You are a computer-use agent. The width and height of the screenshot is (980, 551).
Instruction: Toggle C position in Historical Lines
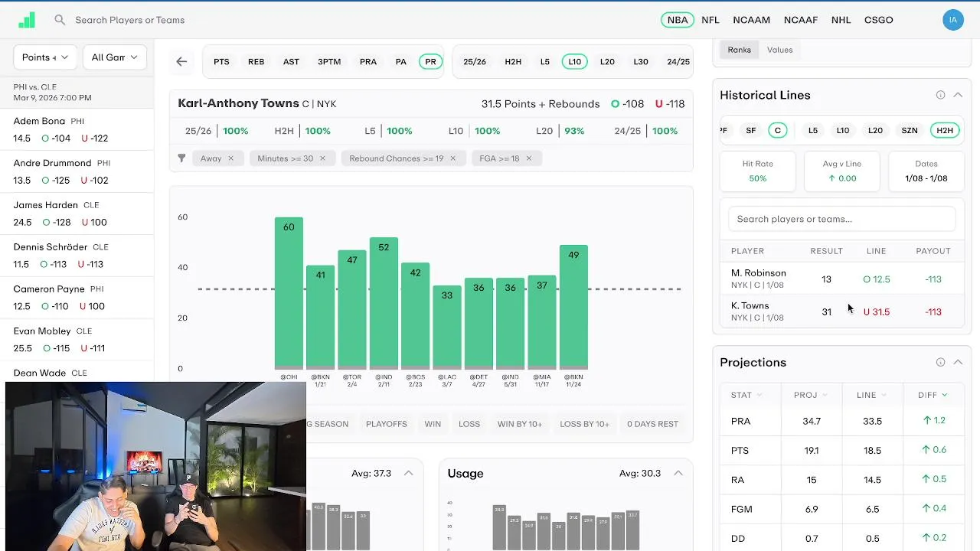point(778,131)
